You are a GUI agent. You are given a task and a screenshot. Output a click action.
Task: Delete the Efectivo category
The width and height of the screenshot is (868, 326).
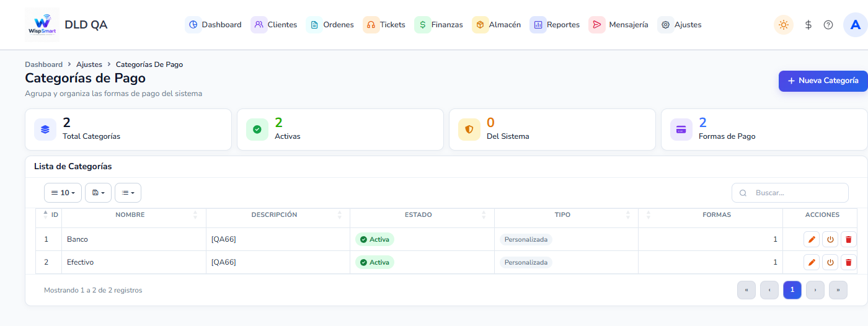pos(849,262)
